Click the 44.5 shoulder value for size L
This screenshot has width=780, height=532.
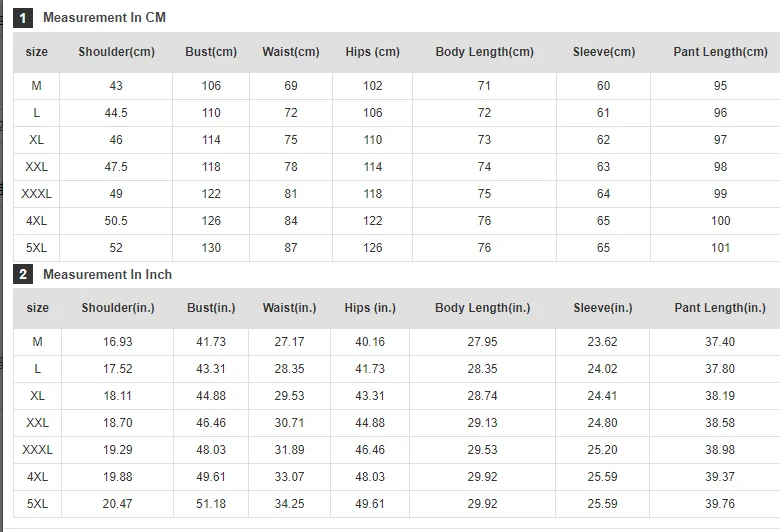[x=116, y=113]
